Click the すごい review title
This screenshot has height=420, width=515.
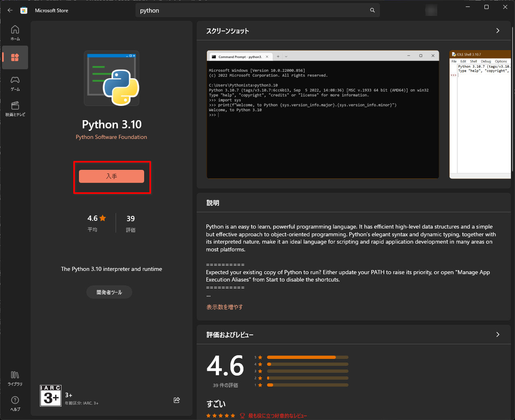tap(216, 404)
